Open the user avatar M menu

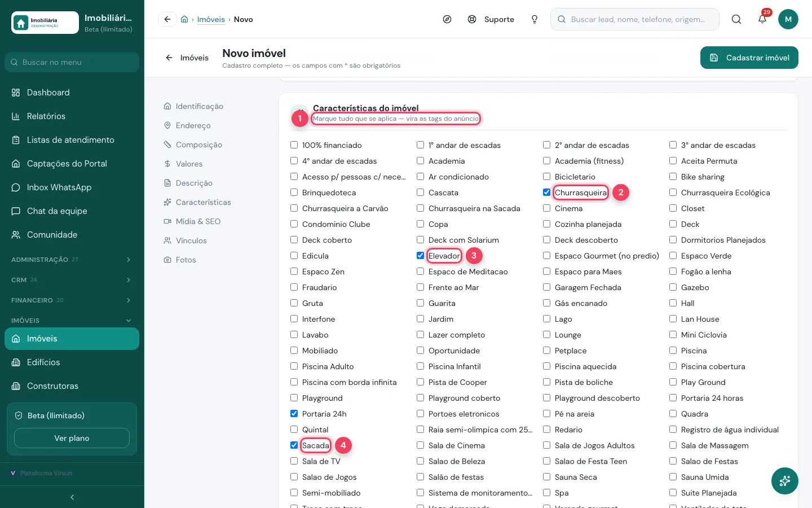point(788,19)
